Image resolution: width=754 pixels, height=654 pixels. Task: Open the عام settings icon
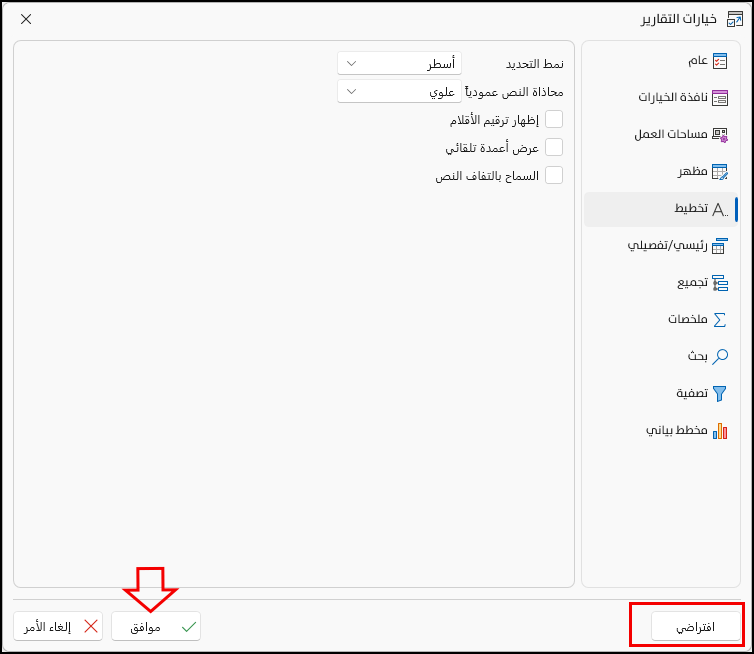click(720, 61)
